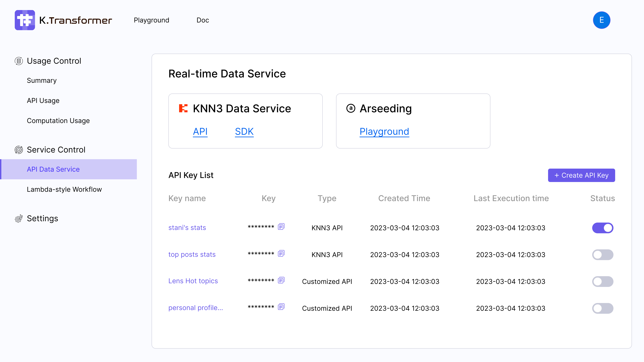Click masked key value for Lens Hot topics
Image resolution: width=644 pixels, height=362 pixels.
click(261, 281)
